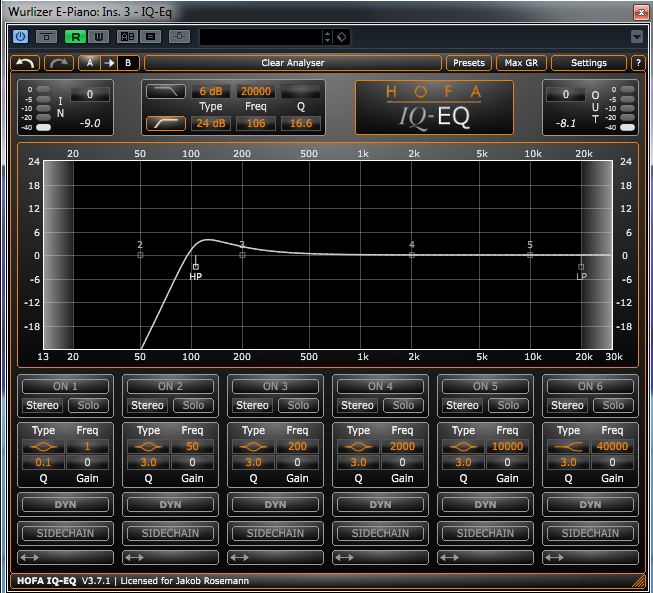Click band 6 horizontal arrow slider
The width and height of the screenshot is (653, 593).
click(x=590, y=557)
